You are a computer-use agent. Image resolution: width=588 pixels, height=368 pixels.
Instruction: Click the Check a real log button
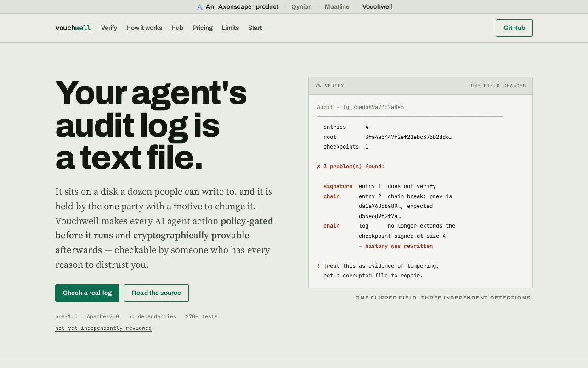point(87,293)
